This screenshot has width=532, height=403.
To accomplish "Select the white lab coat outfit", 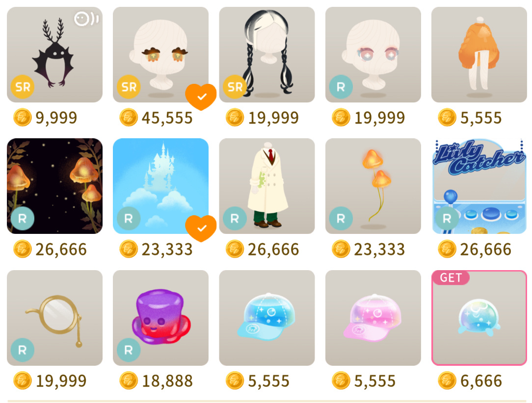I will tap(267, 186).
